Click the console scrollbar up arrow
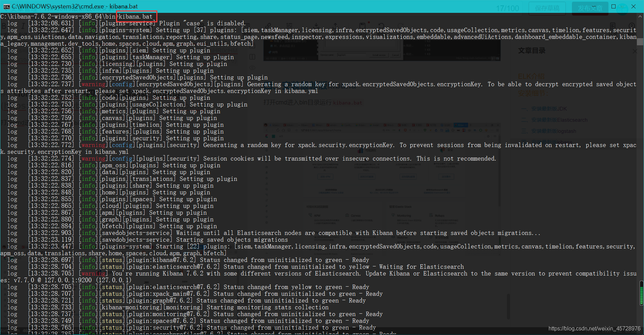 (640, 16)
